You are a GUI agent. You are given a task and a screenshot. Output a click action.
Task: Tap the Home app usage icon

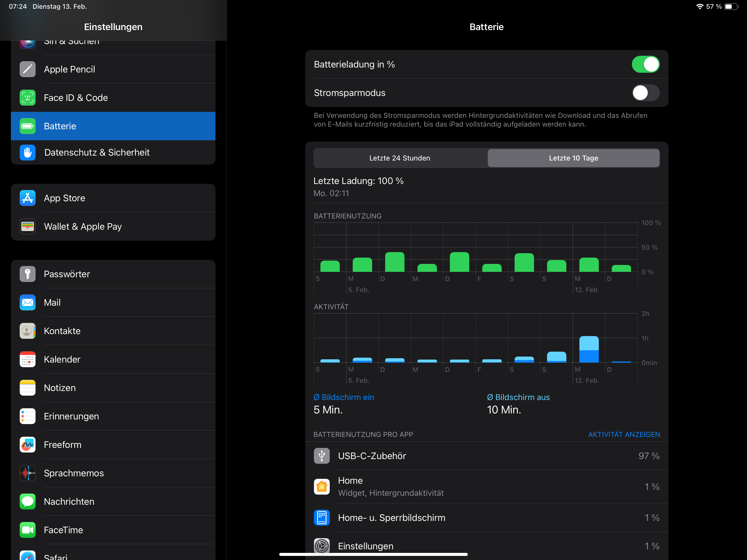pyautogui.click(x=322, y=486)
